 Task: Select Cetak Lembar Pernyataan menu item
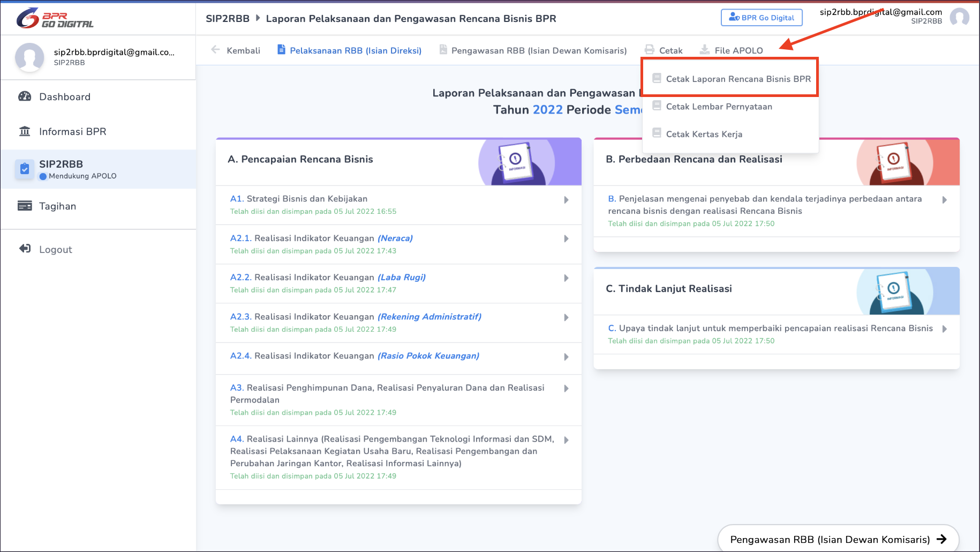pos(730,106)
